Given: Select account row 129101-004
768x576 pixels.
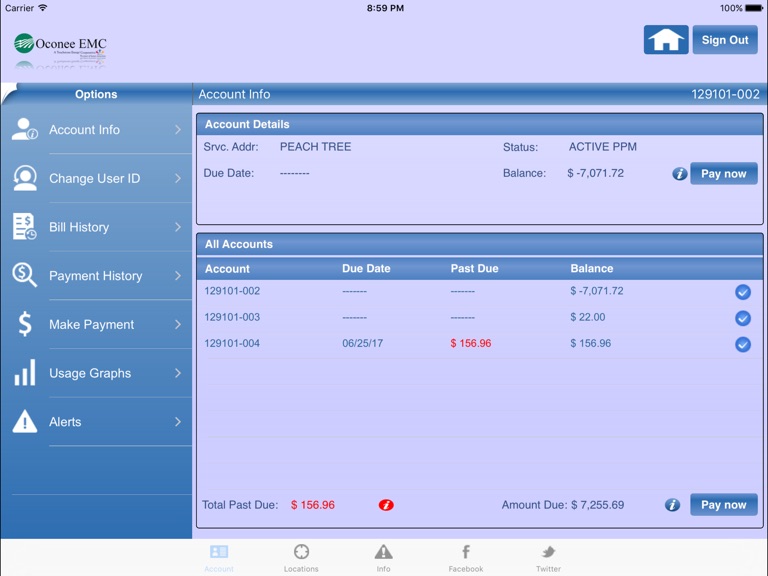Looking at the screenshot, I should point(480,343).
